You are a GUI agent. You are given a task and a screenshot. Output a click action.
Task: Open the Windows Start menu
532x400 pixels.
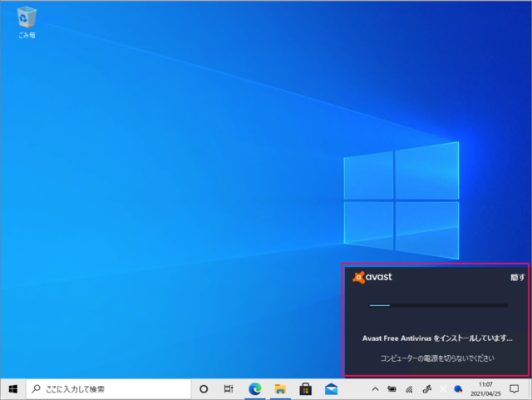(12, 388)
